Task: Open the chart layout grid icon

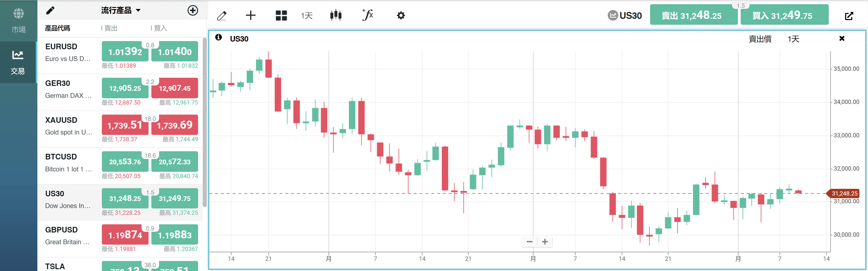Action: click(281, 15)
